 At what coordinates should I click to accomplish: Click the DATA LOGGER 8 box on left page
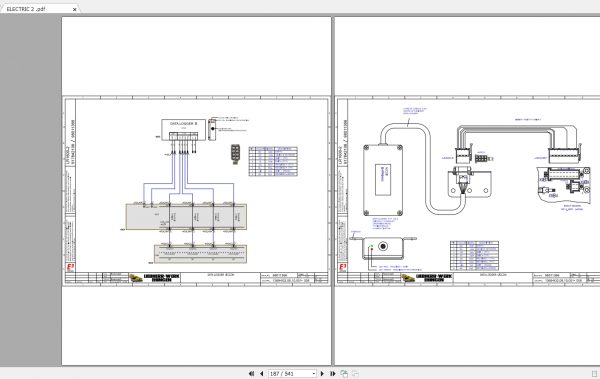pyautogui.click(x=183, y=130)
